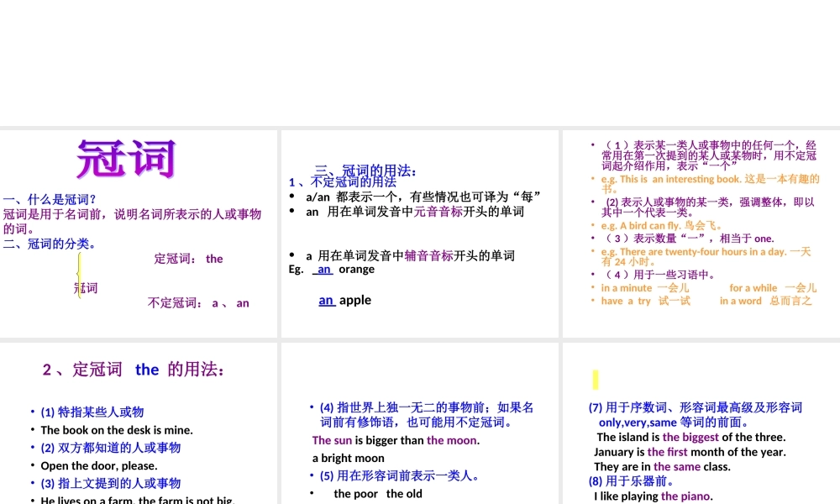Open the slide titled 三、冠词的用法

pyautogui.click(x=420, y=234)
